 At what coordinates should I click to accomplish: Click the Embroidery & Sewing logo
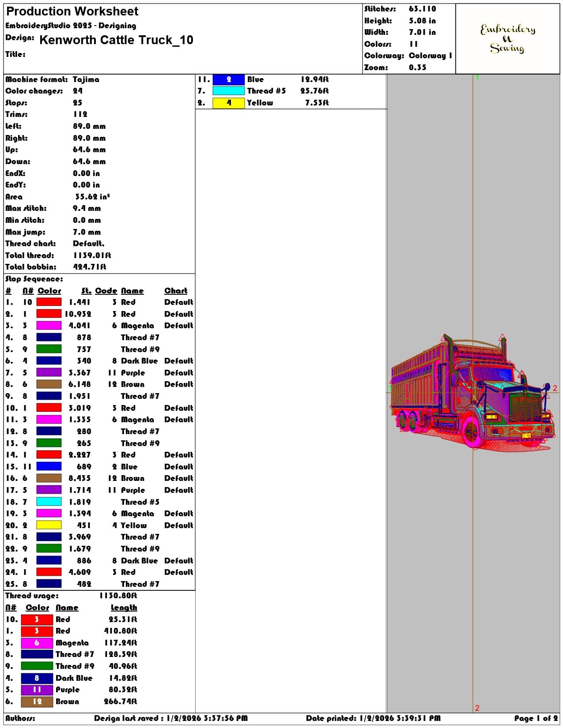[508, 38]
